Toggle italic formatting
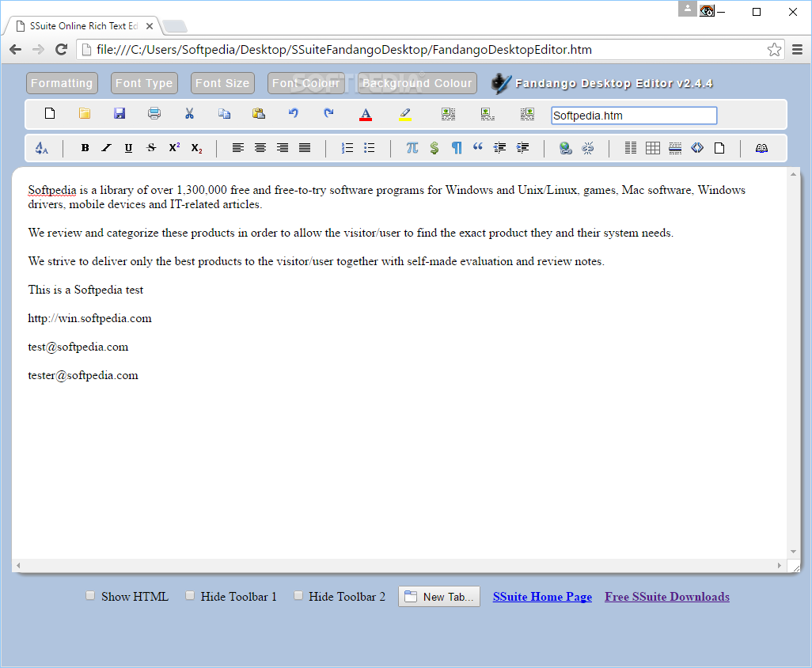Viewport: 812px width, 668px height. click(107, 148)
